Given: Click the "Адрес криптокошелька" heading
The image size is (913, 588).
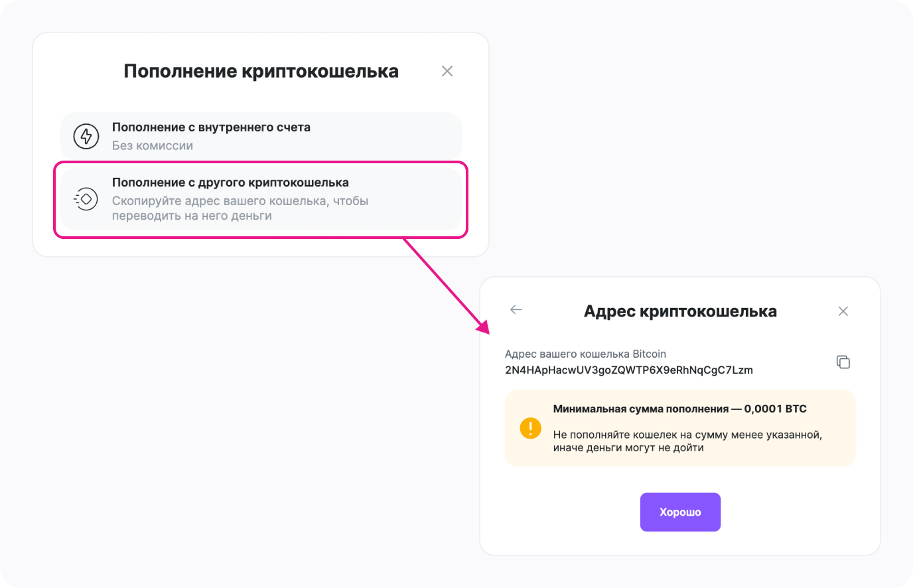Looking at the screenshot, I should click(680, 311).
